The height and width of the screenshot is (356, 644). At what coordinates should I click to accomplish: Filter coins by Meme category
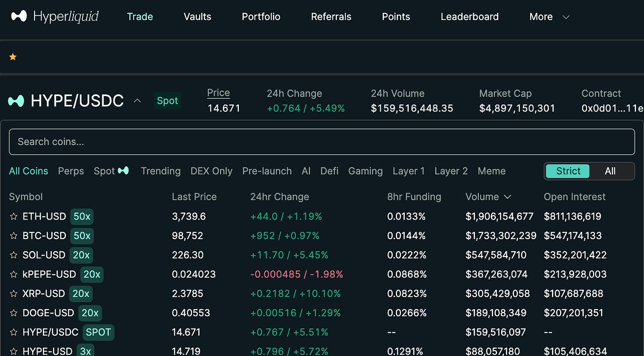tap(492, 171)
